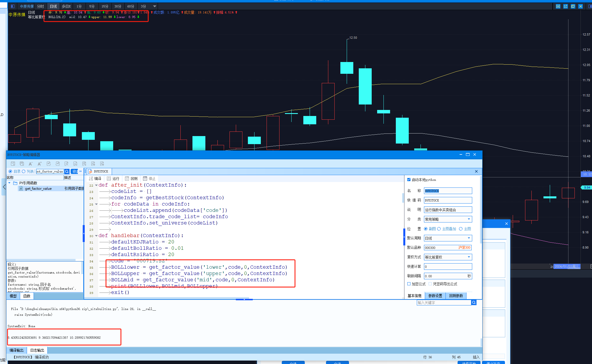Select the 副图 position radio button
Screen dimensions: 592x364
426,229
